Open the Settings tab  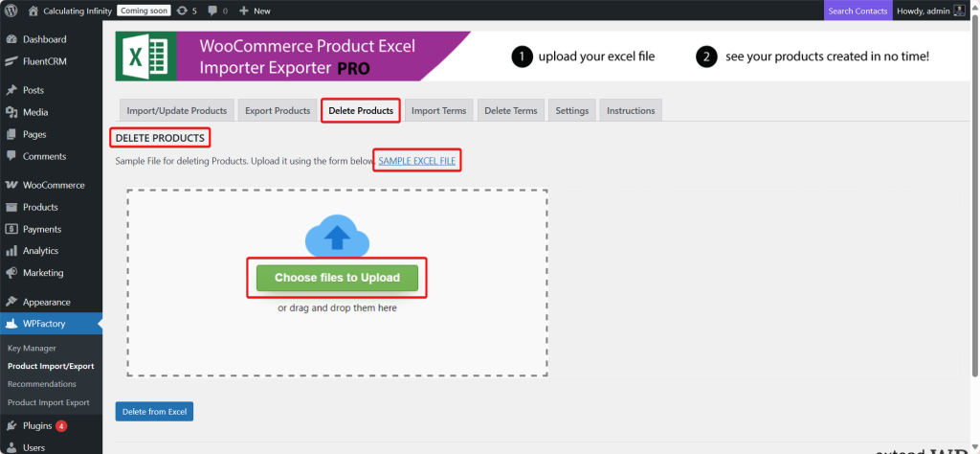(572, 111)
